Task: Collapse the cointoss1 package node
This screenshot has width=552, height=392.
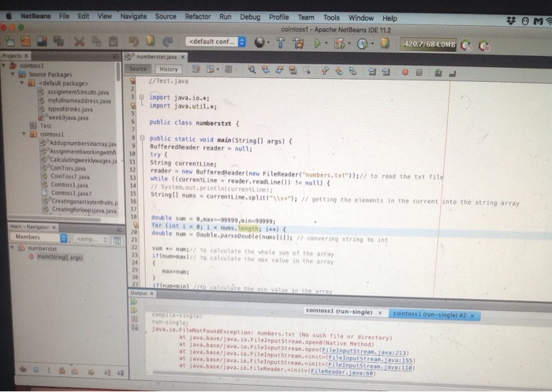Action: click(x=24, y=134)
